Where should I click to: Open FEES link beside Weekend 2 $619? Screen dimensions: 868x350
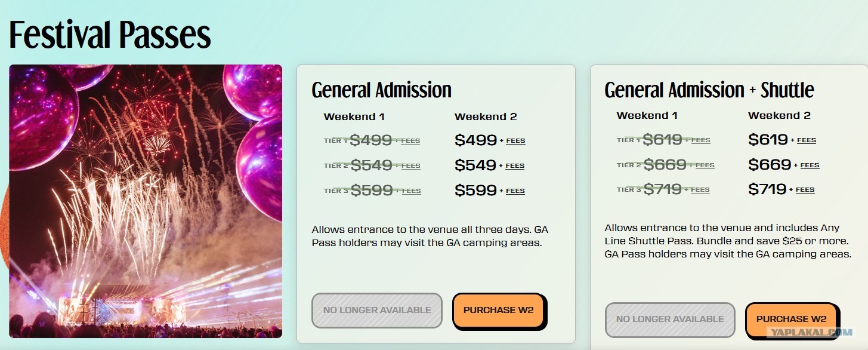pos(807,140)
